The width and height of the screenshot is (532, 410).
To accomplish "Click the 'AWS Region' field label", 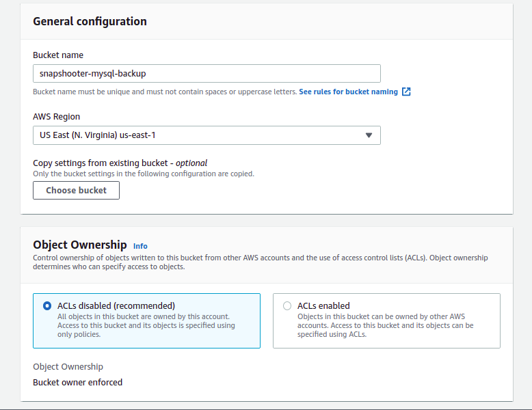I will [x=57, y=117].
